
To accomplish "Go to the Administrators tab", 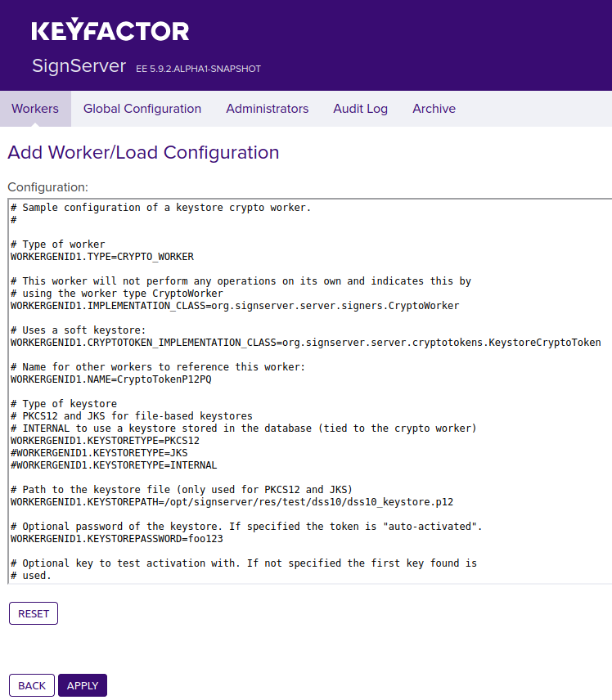I will click(268, 109).
